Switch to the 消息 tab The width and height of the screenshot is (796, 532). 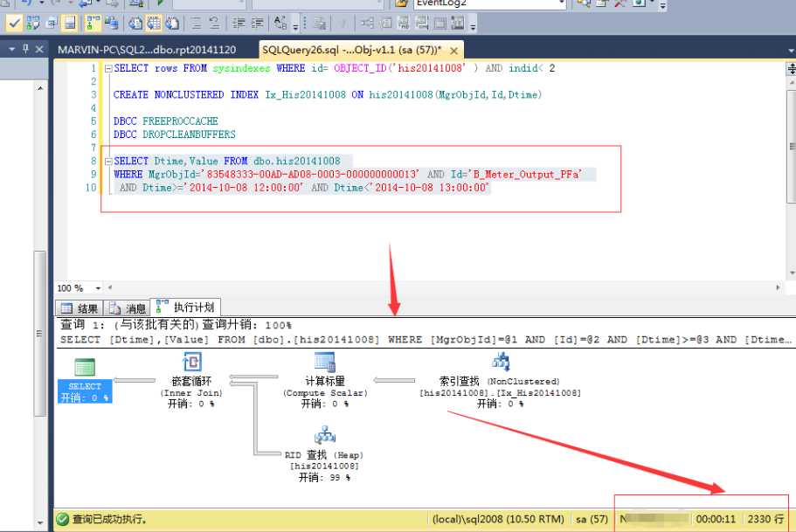(133, 307)
